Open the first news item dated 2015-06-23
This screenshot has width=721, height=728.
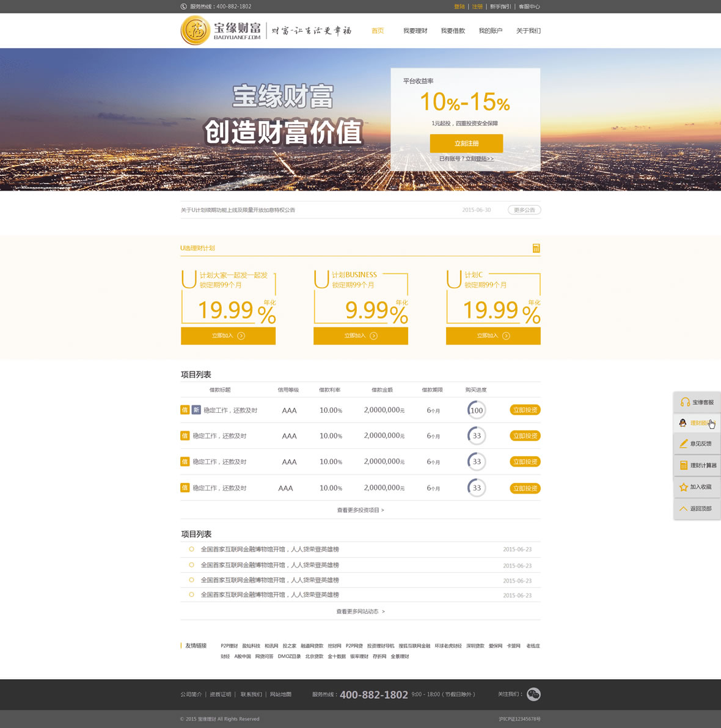pyautogui.click(x=269, y=549)
